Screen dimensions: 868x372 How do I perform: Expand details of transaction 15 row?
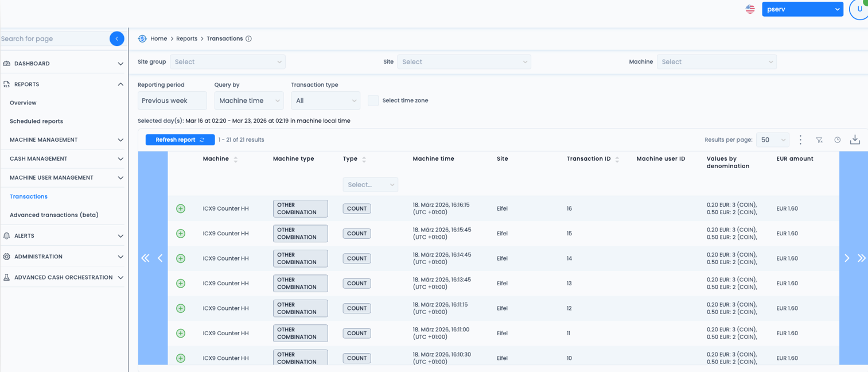pyautogui.click(x=181, y=234)
